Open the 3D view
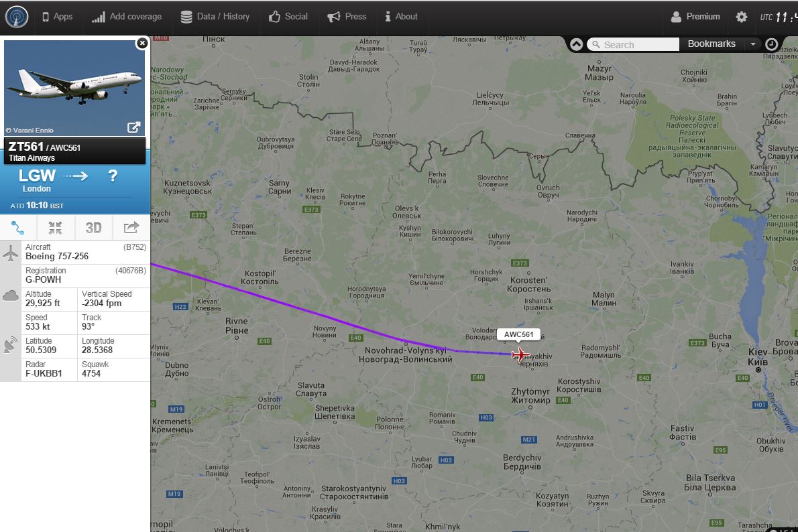This screenshot has height=532, width=798. click(93, 227)
